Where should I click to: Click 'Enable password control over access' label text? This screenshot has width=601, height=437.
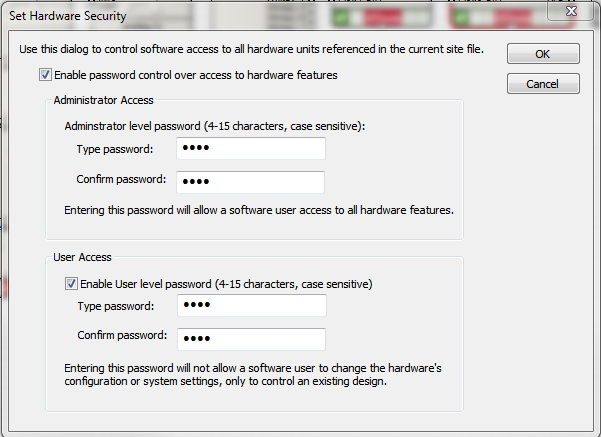196,75
